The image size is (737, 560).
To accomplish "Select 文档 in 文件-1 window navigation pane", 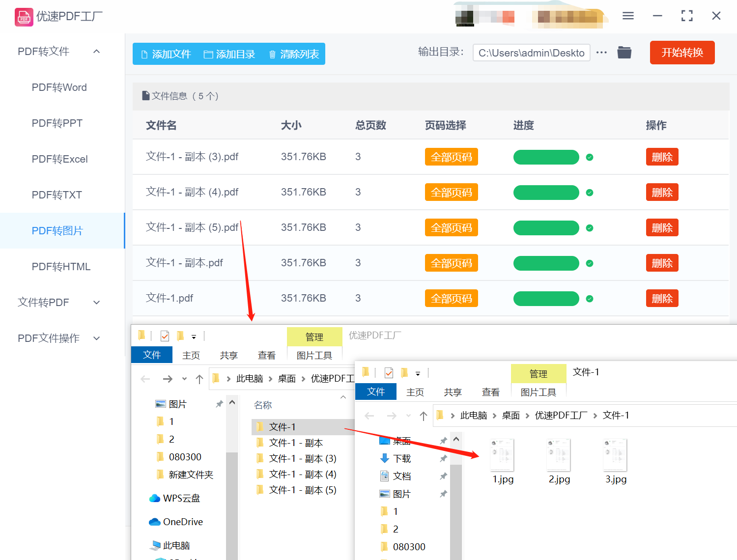I will click(396, 476).
